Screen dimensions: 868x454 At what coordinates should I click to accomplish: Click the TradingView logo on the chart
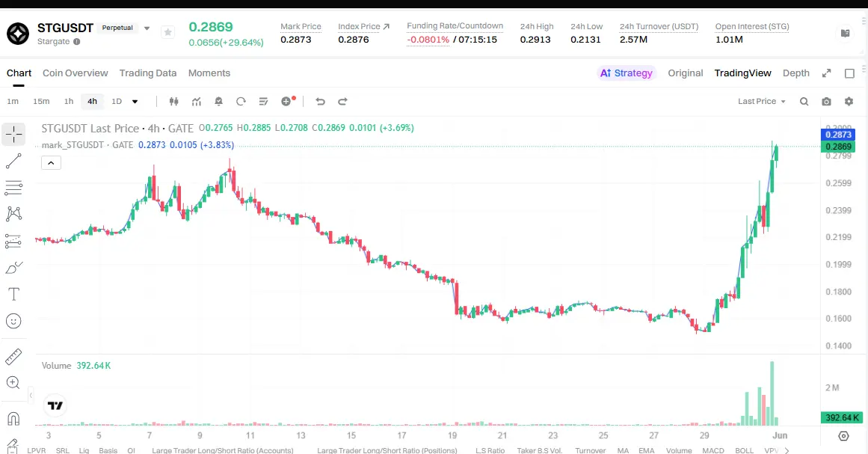55,406
